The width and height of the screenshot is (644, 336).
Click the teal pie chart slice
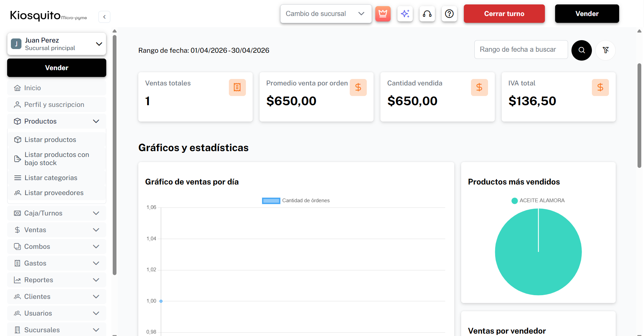[x=538, y=259]
